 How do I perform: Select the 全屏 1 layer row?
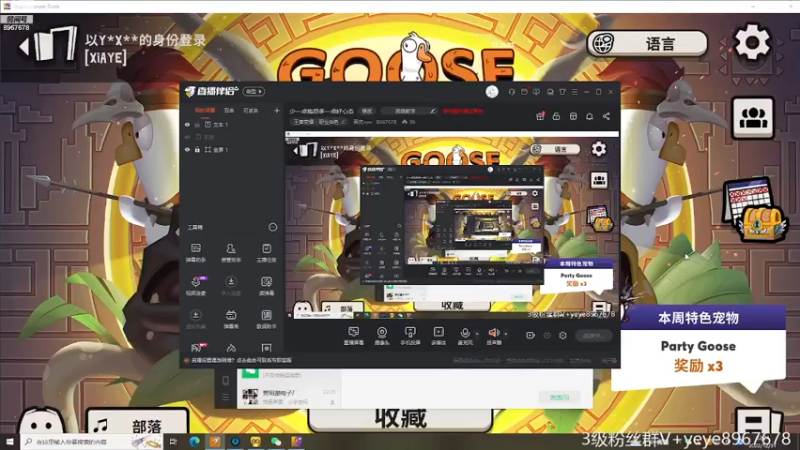point(231,149)
